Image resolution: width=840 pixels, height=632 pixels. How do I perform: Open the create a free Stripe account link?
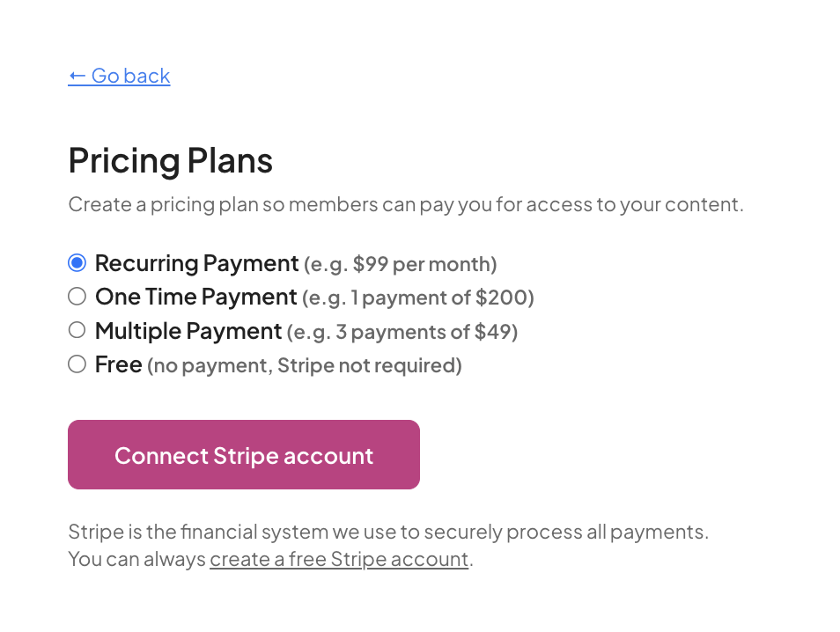point(338,559)
